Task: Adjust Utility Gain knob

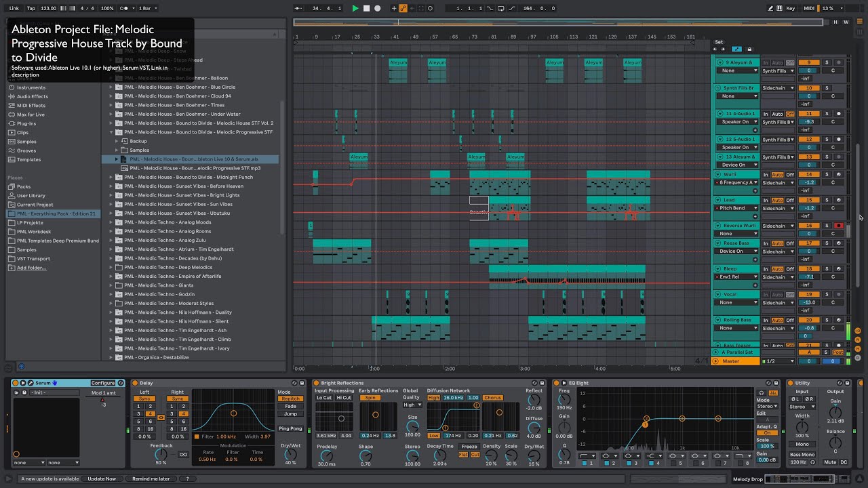Action: (x=835, y=411)
